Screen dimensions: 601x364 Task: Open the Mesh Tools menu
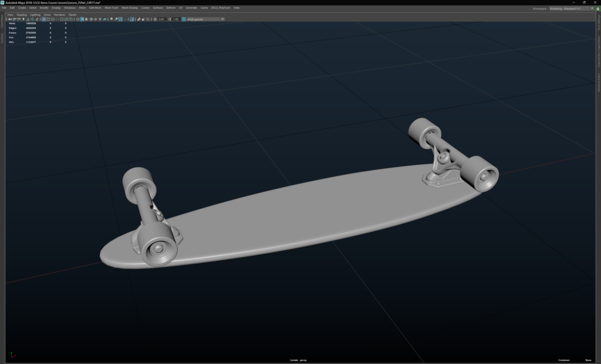(x=112, y=8)
